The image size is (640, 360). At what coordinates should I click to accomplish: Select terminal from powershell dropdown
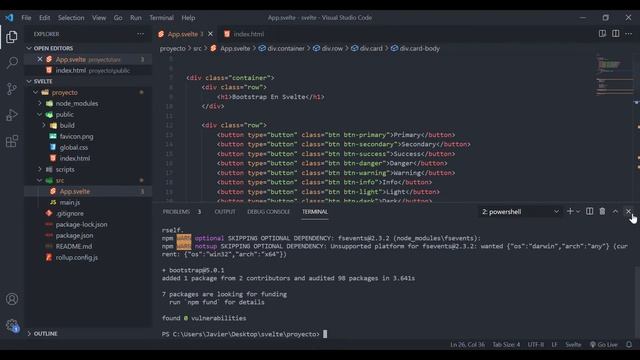pyautogui.click(x=520, y=211)
